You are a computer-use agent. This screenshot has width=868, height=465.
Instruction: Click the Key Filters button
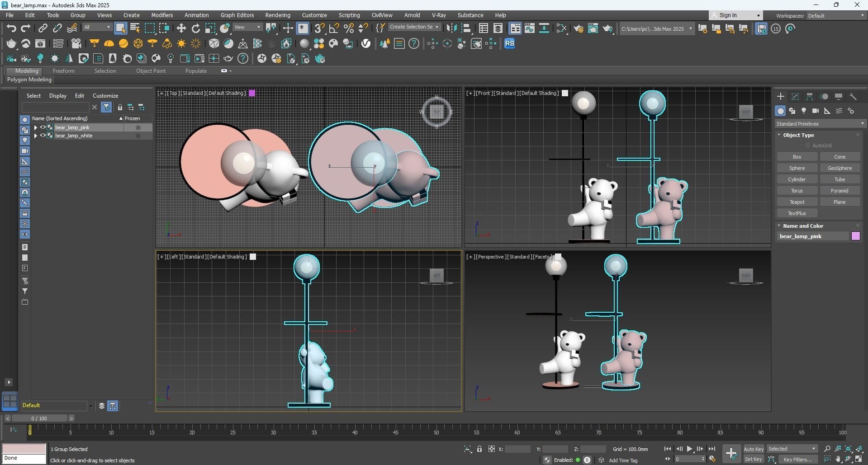point(798,459)
